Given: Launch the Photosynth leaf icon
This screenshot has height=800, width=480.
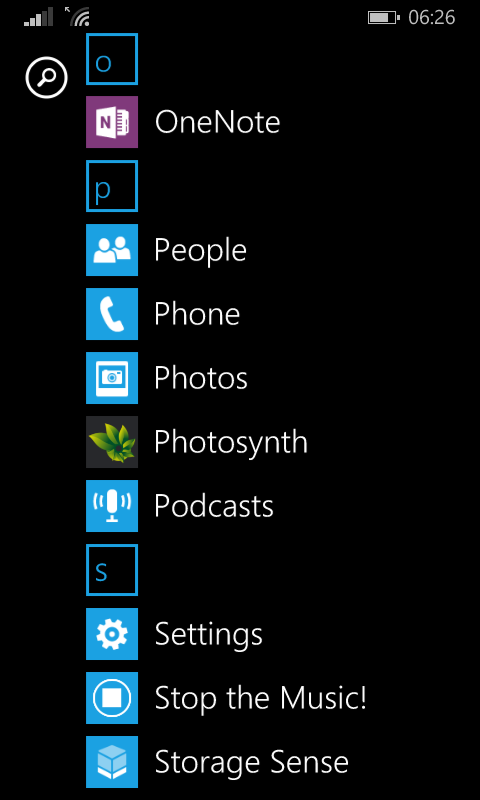Looking at the screenshot, I should tap(112, 442).
